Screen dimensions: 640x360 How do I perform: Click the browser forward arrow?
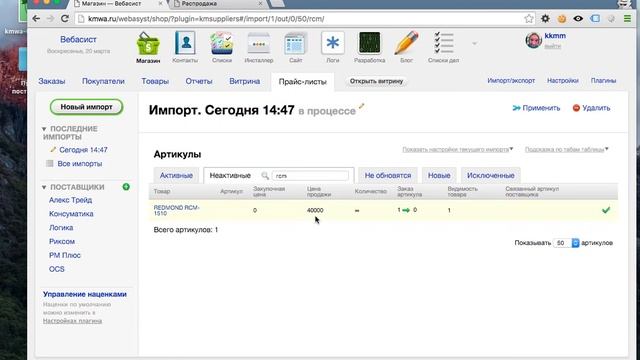[50, 19]
